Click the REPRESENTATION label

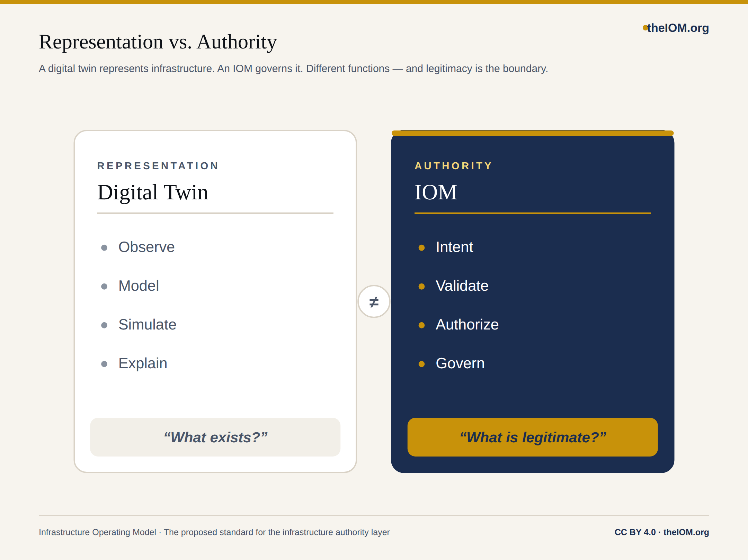point(158,166)
